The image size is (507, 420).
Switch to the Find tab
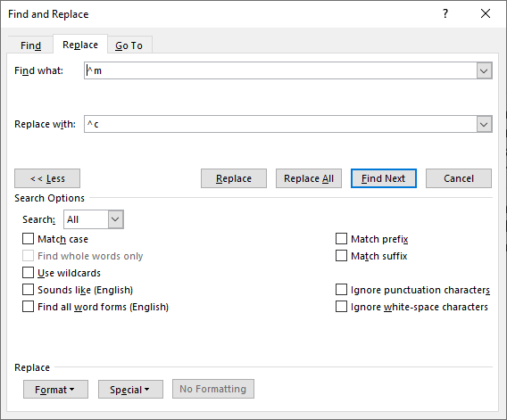pyautogui.click(x=30, y=45)
